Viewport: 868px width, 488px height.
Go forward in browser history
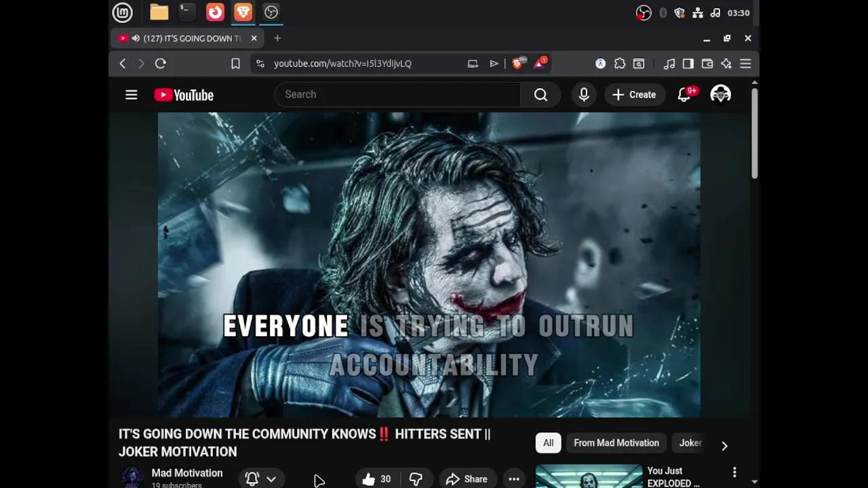(x=141, y=64)
